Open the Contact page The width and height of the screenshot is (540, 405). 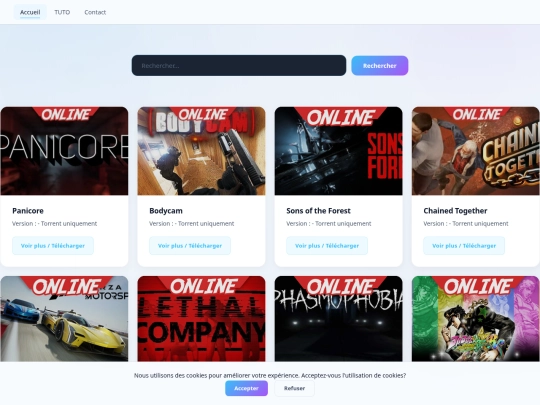[x=95, y=12]
